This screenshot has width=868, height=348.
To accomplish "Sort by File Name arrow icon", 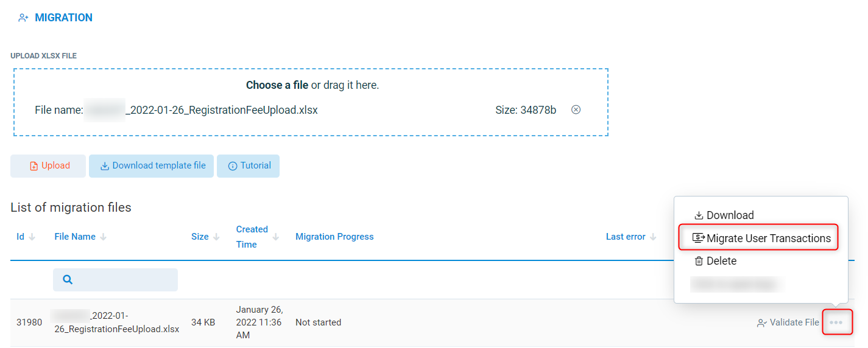I will click(104, 237).
